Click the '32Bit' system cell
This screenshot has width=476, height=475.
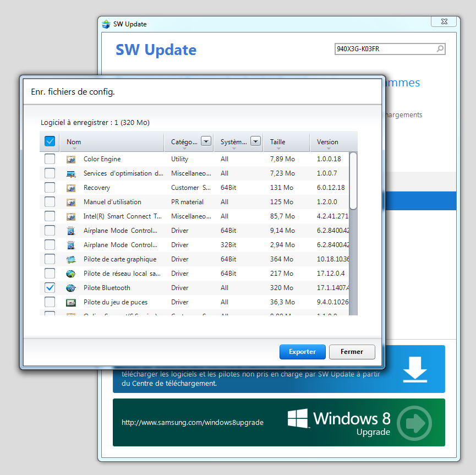coord(228,245)
